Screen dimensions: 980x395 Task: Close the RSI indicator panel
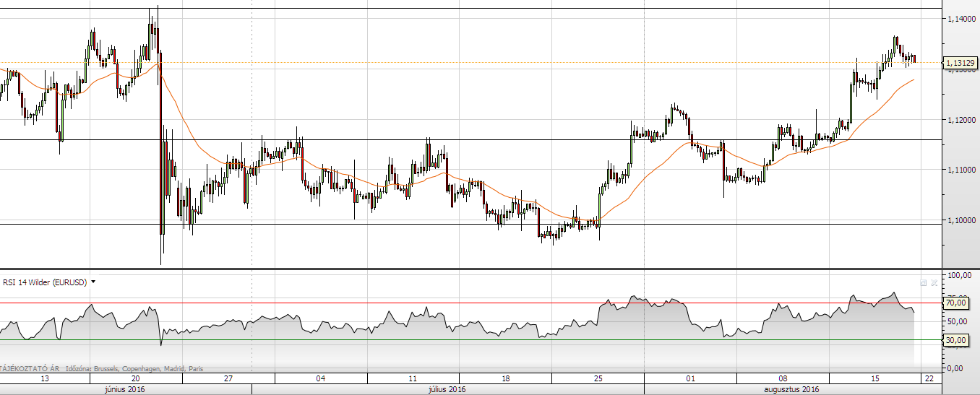point(934,283)
